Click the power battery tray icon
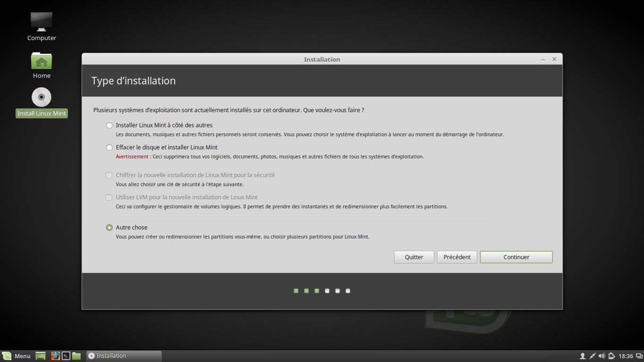 611,356
